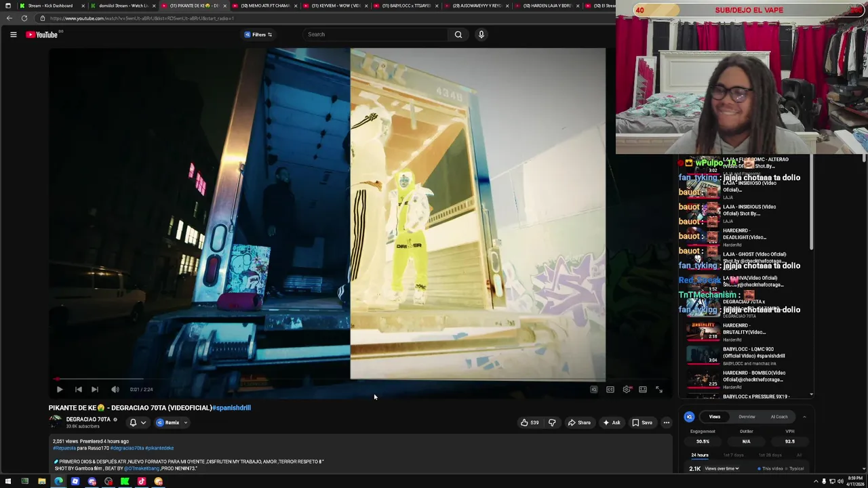Go to YouTube home via logo

click(42, 35)
